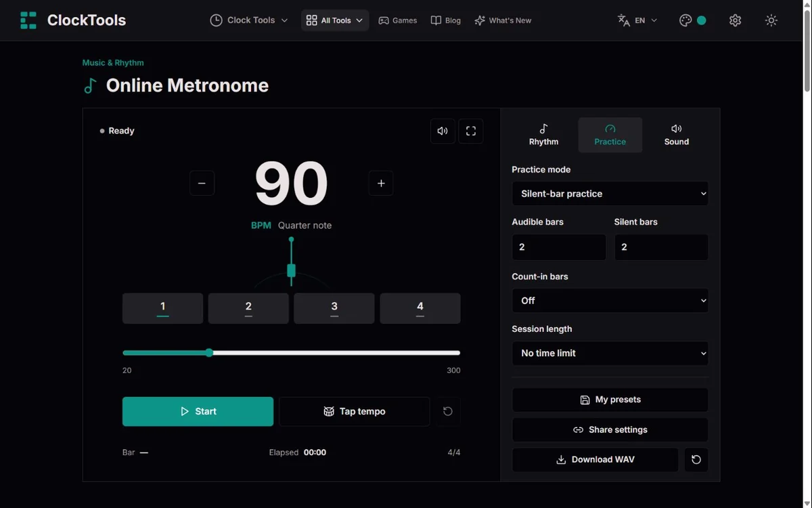812x508 pixels.
Task: Click the Tap tempo button
Action: tap(354, 411)
